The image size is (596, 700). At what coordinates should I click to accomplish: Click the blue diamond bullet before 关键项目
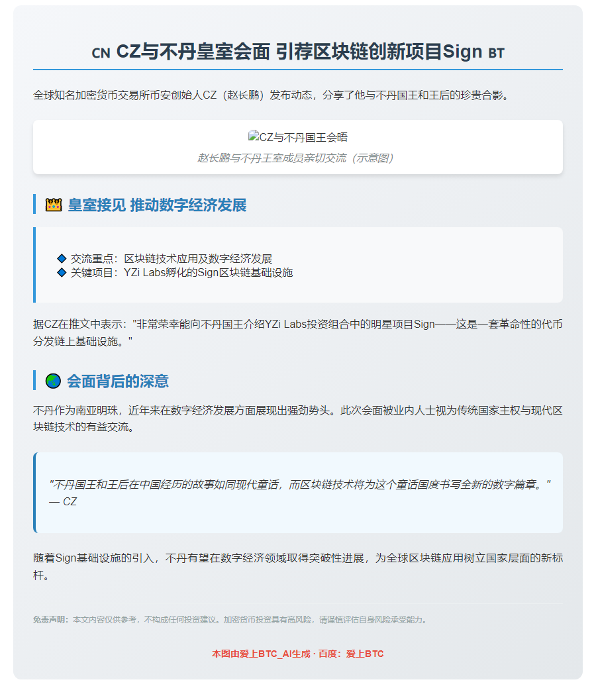click(62, 272)
